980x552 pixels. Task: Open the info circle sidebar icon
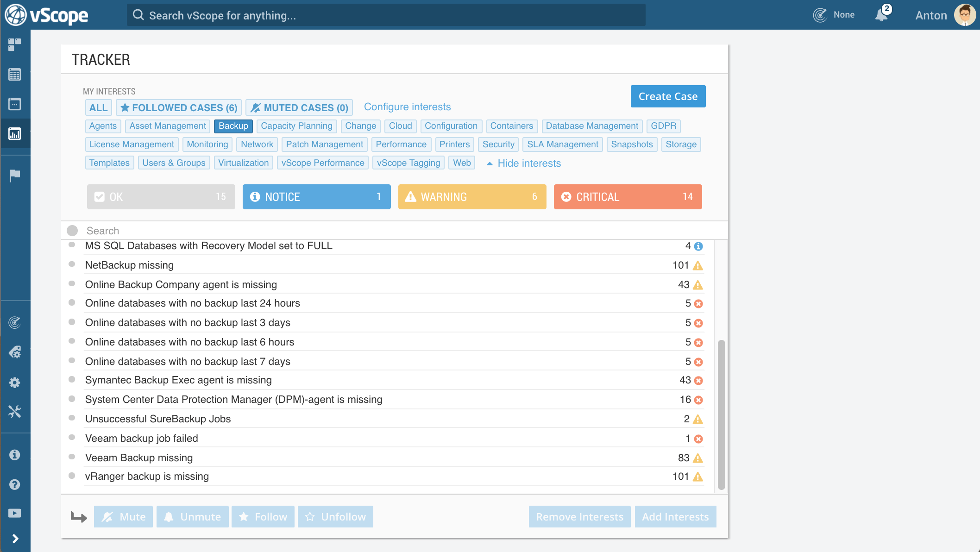click(x=15, y=455)
